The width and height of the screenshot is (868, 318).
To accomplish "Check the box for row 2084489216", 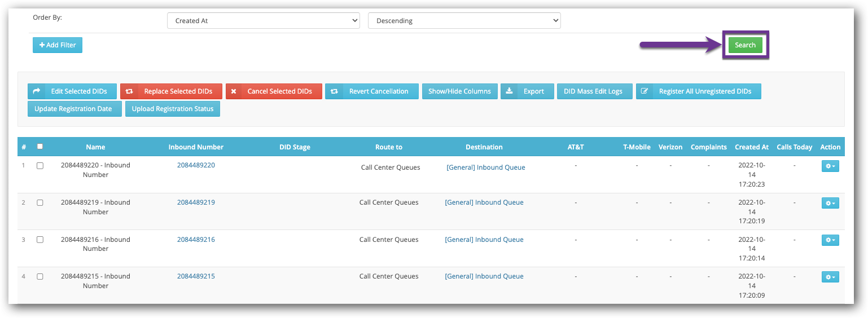I will point(40,240).
